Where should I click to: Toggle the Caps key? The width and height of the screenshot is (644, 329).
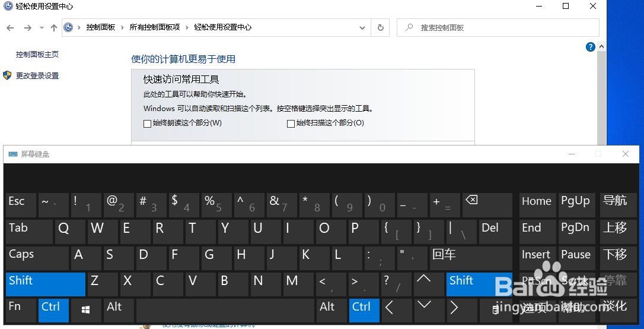tap(37, 258)
